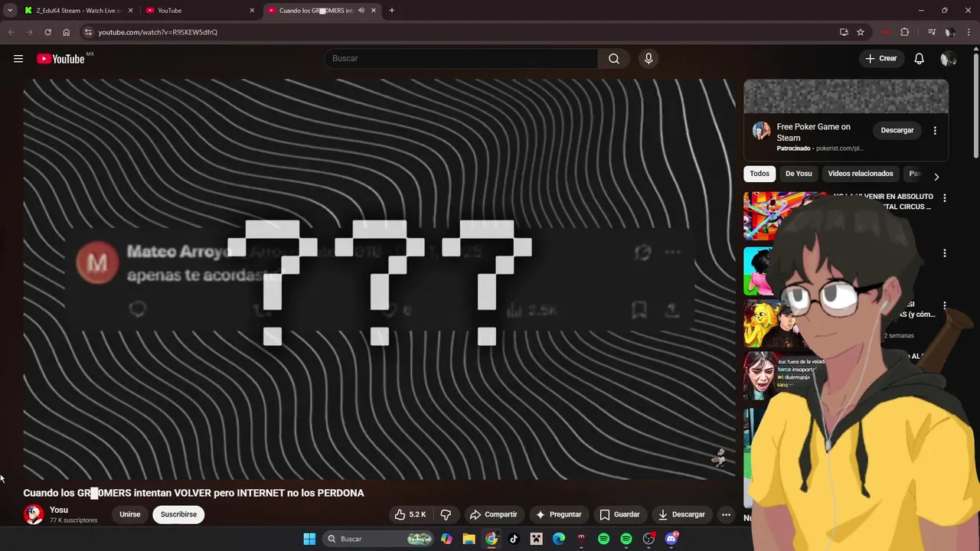Image resolution: width=980 pixels, height=551 pixels.
Task: Reload the page
Action: tap(47, 32)
